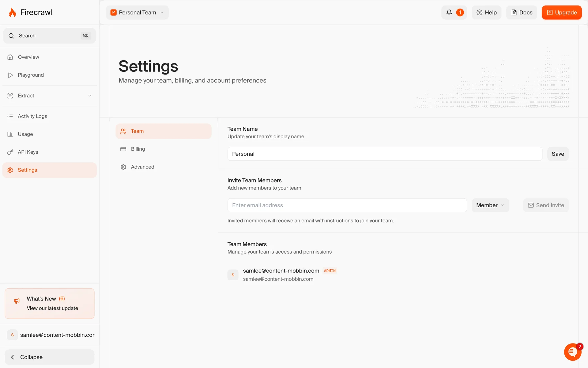Switch to the Billing settings tab
Image resolution: width=588 pixels, height=368 pixels.
[138, 149]
